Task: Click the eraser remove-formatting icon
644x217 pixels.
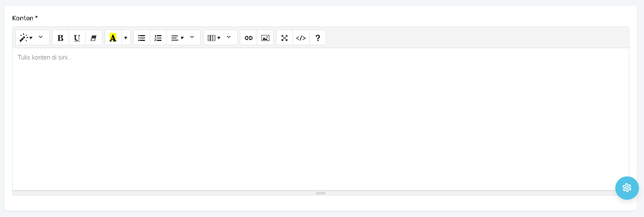Action: (x=94, y=38)
